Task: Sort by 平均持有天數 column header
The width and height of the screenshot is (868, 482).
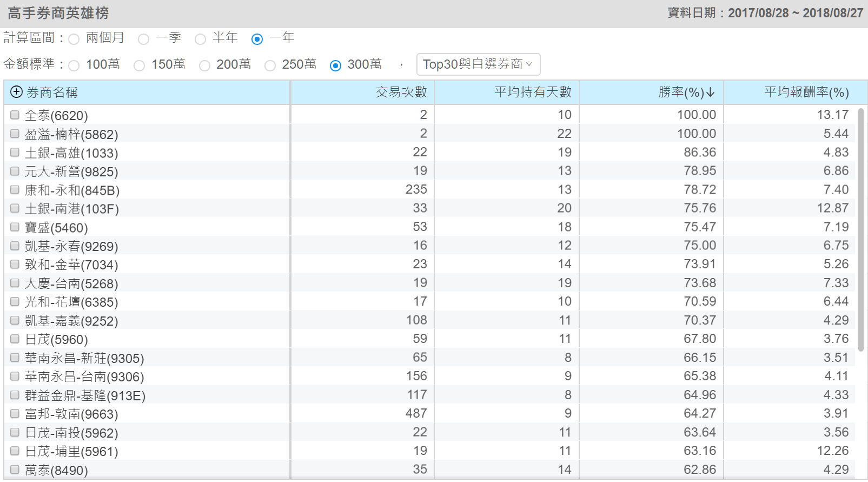Action: click(532, 93)
